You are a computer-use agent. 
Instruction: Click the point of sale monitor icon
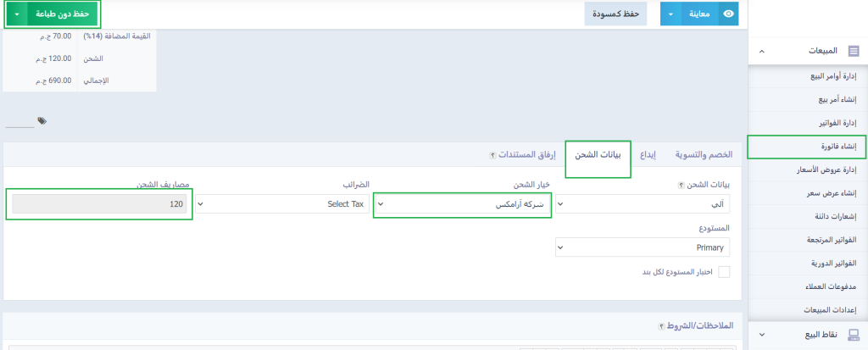(x=853, y=335)
